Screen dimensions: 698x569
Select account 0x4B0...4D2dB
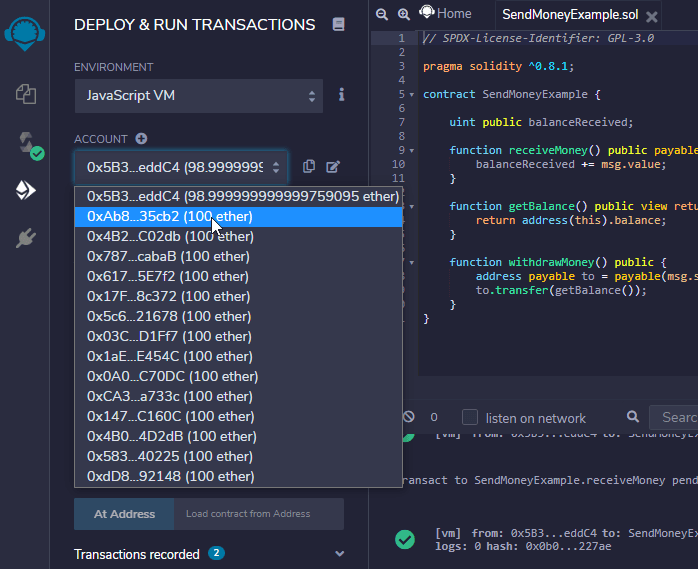(x=239, y=437)
